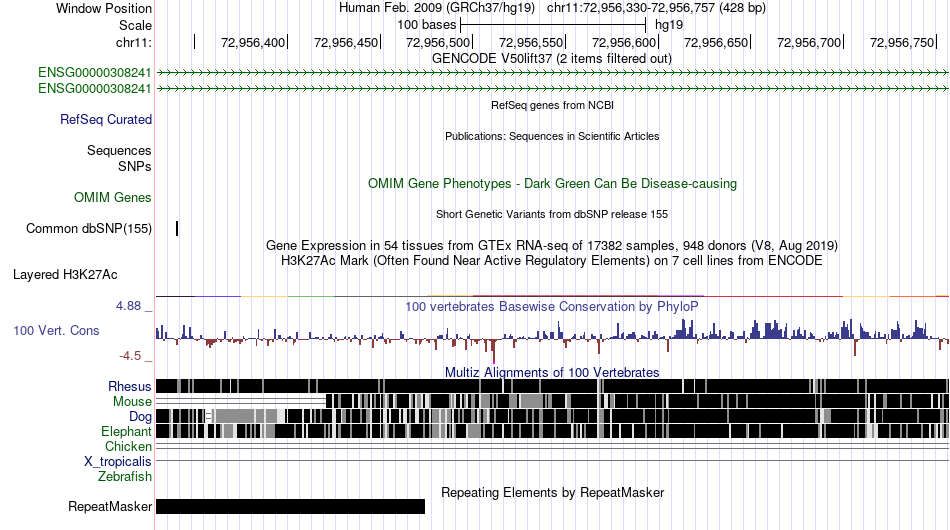This screenshot has width=950, height=530.
Task: Click Repeating Elements by RepeatMasker title
Action: pyautogui.click(x=552, y=492)
